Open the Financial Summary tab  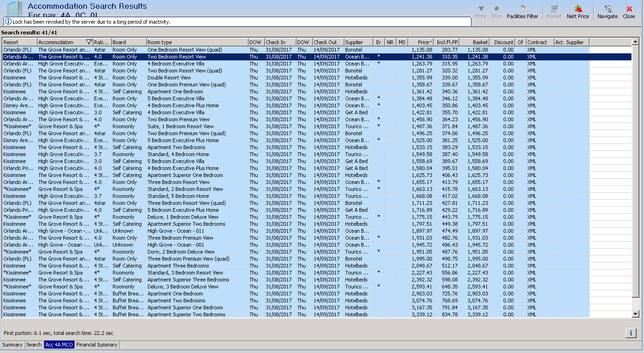tap(97, 345)
